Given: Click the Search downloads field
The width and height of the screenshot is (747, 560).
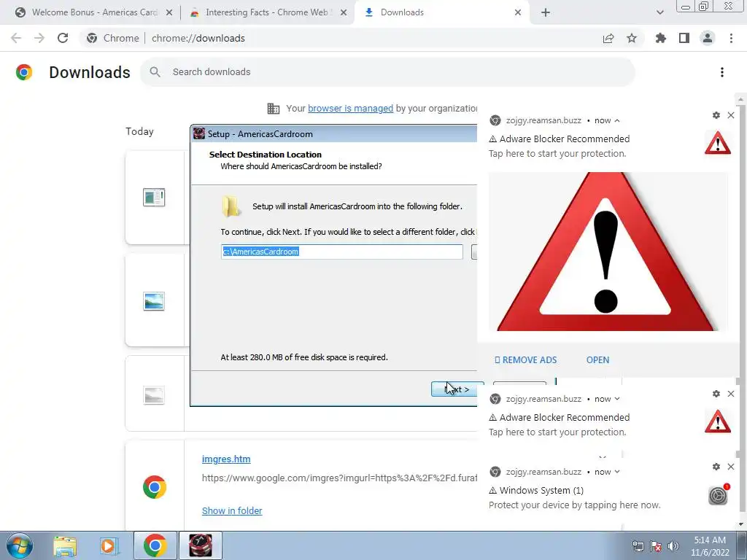Looking at the screenshot, I should 387,72.
